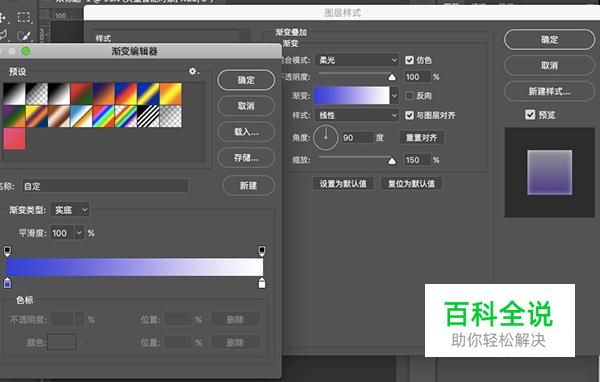Toggle the 与图层对齐 checkbox
The image size is (600, 382).
click(x=409, y=115)
